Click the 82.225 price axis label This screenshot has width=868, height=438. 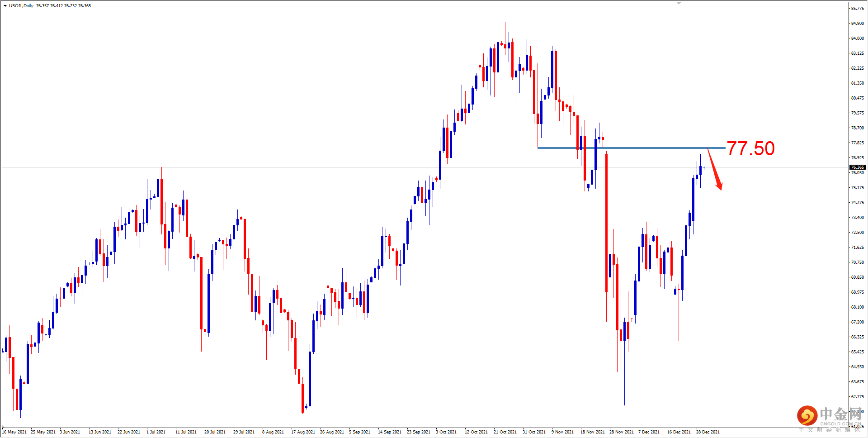(858, 68)
